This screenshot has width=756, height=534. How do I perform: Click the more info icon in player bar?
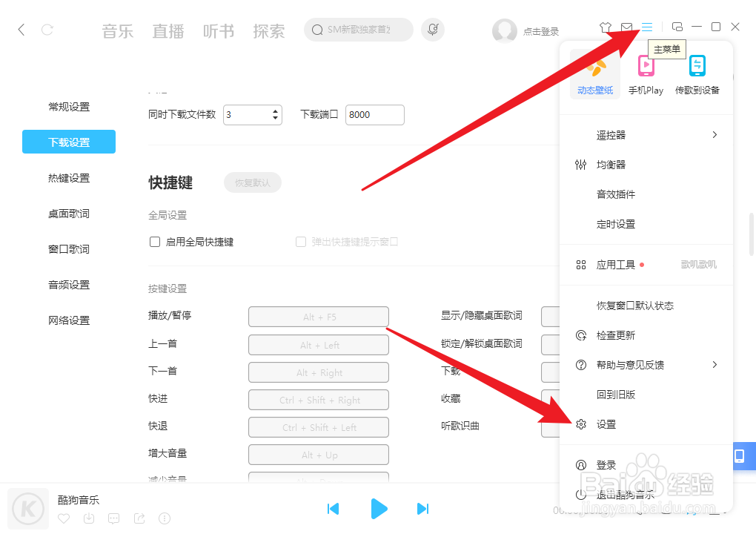165,518
